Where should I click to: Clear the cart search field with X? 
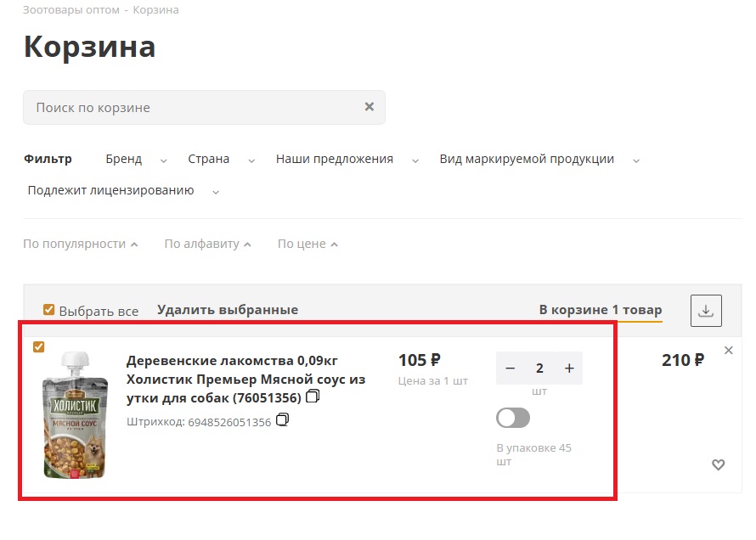click(370, 107)
